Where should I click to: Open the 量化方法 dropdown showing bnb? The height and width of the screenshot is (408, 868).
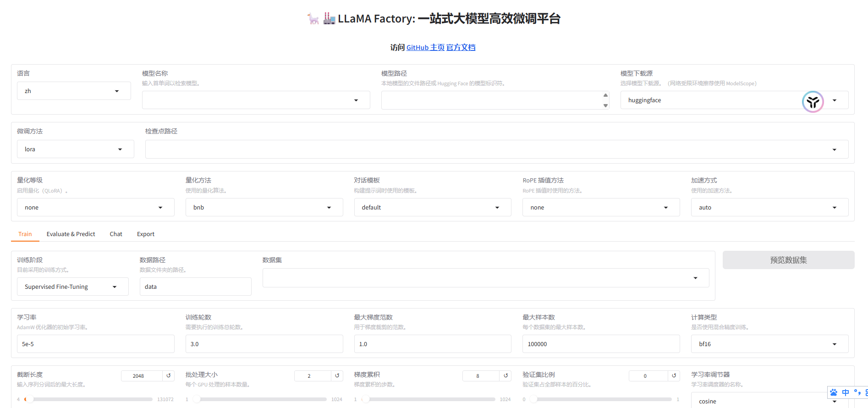[264, 207]
